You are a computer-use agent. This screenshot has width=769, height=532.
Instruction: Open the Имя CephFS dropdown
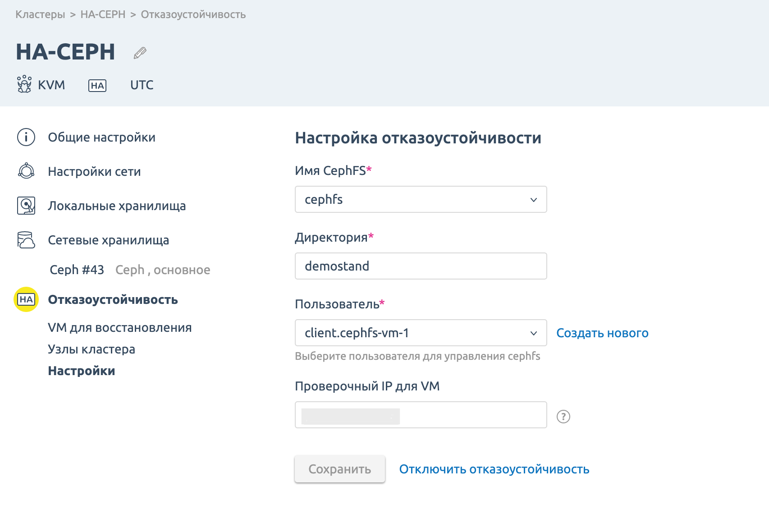pos(421,199)
